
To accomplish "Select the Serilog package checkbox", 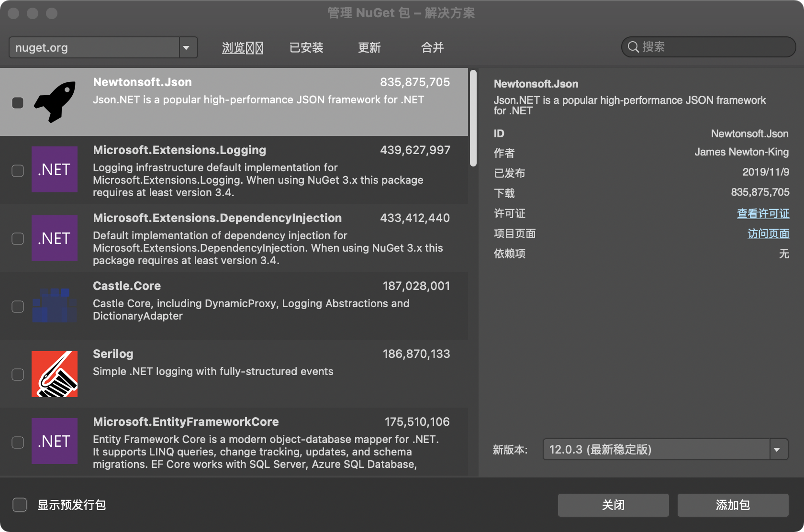I will 18,375.
